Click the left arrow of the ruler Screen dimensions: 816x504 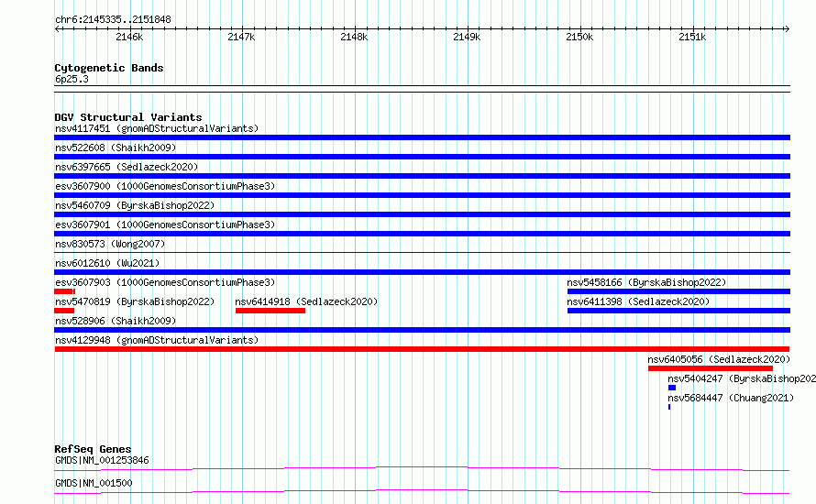point(57,28)
